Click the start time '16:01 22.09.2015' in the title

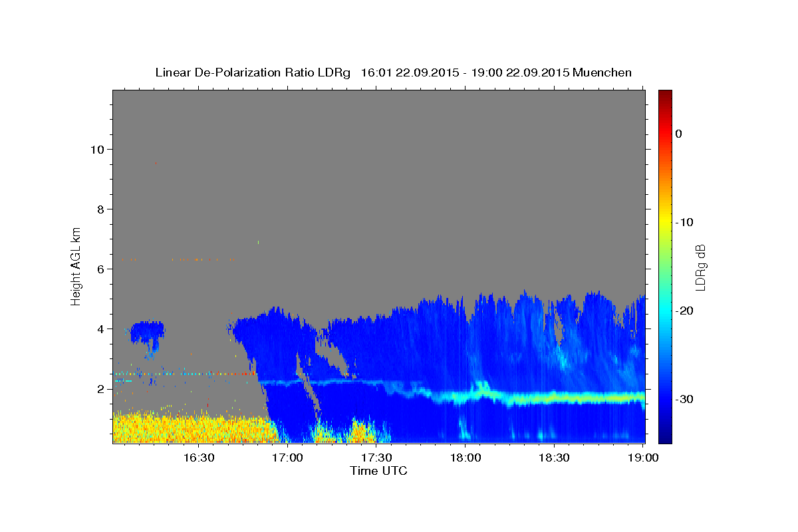[x=409, y=72]
